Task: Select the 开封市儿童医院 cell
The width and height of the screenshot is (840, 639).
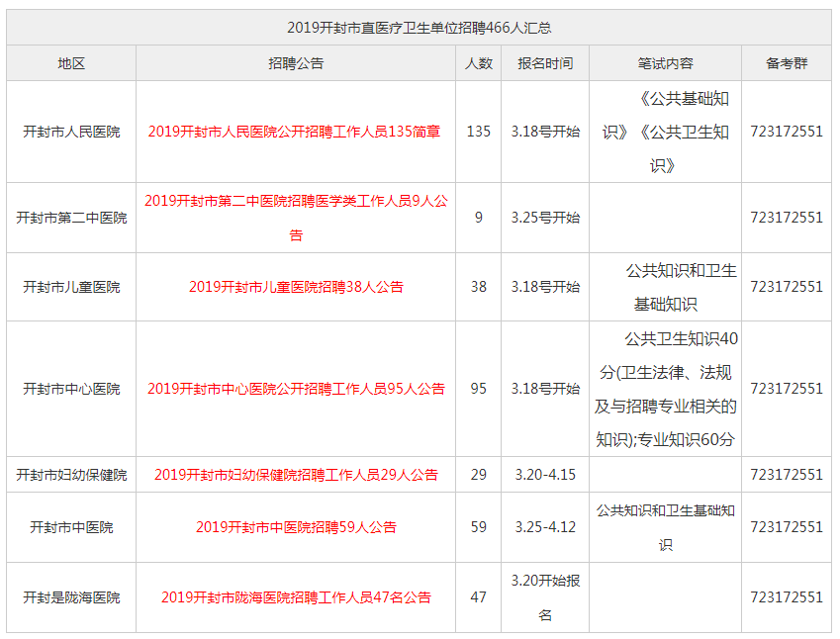Action: pyautogui.click(x=71, y=287)
